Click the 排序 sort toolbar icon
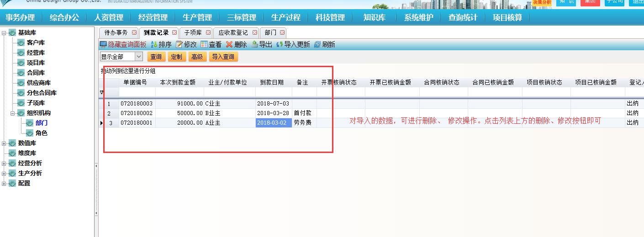The image size is (644, 237). pos(154,44)
